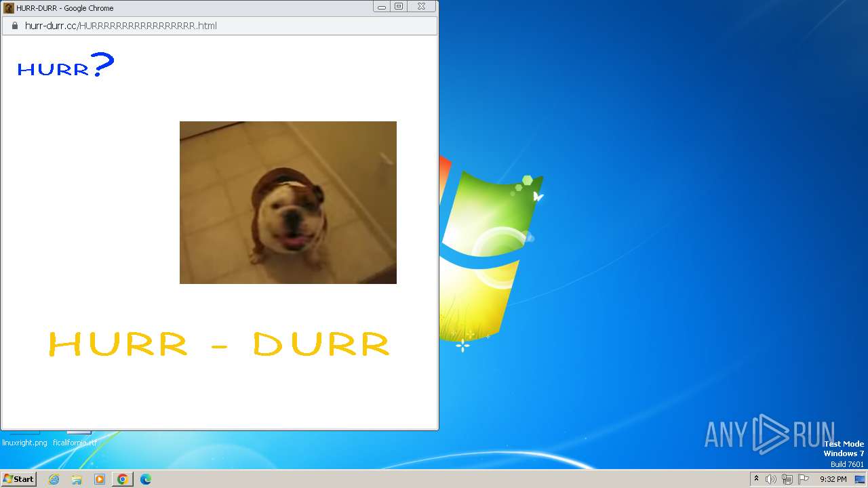Screen dimensions: 868x488
Task: Select linuxright.png desktop file
Action: (x=24, y=443)
